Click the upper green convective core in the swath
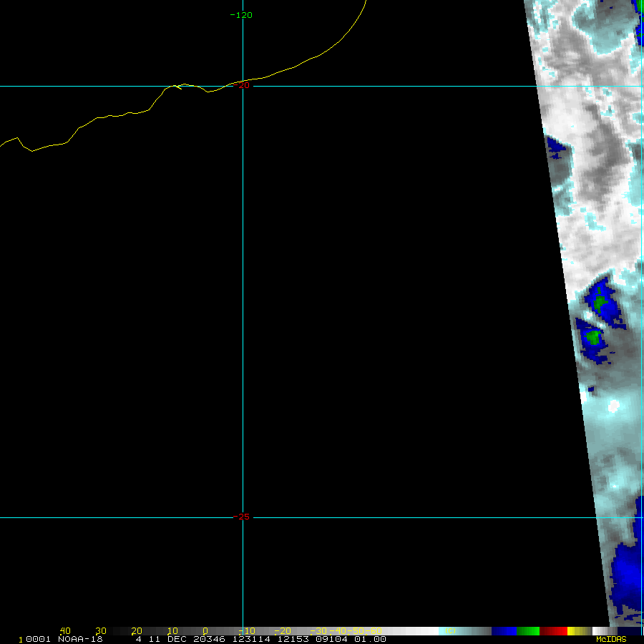 coord(600,302)
